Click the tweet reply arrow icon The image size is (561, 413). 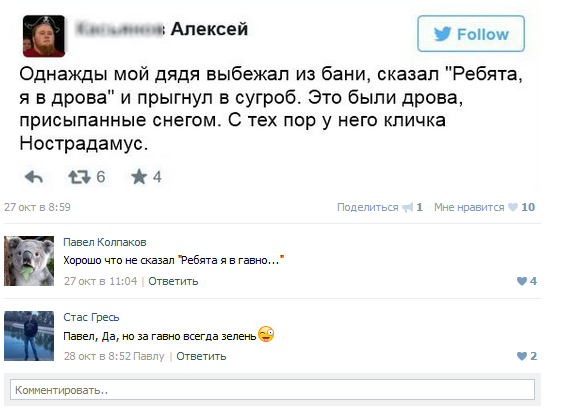click(34, 177)
